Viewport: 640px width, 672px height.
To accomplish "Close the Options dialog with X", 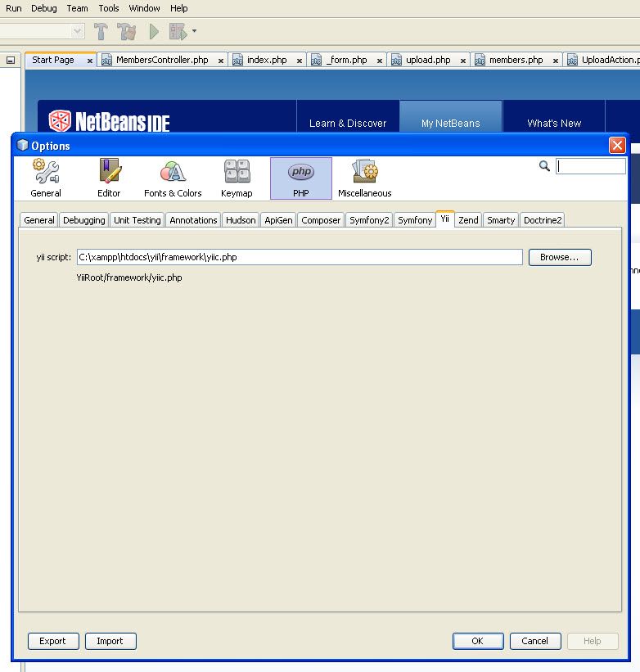I will [617, 145].
